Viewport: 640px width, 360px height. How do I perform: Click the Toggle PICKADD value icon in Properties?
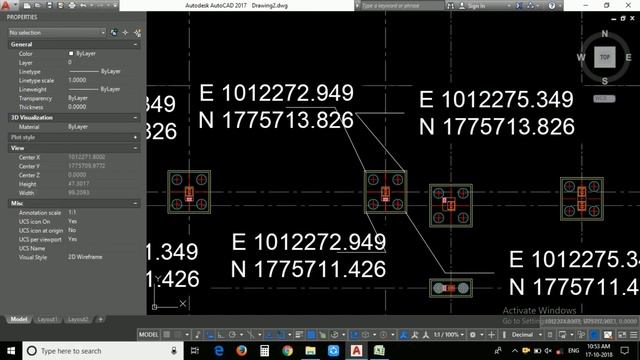pyautogui.click(x=114, y=33)
